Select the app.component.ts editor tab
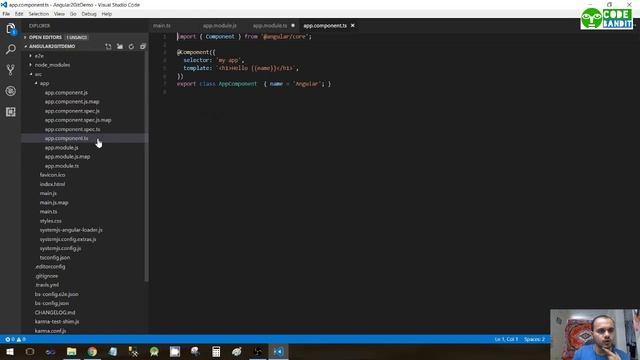 pyautogui.click(x=325, y=26)
